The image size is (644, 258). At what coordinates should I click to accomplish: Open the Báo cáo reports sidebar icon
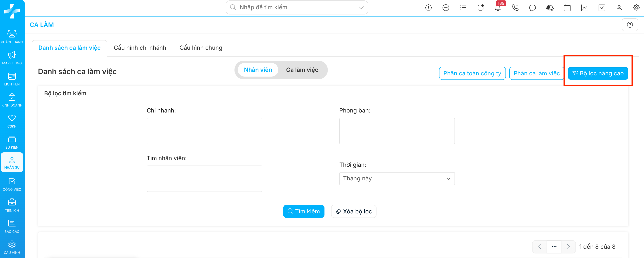(x=12, y=226)
